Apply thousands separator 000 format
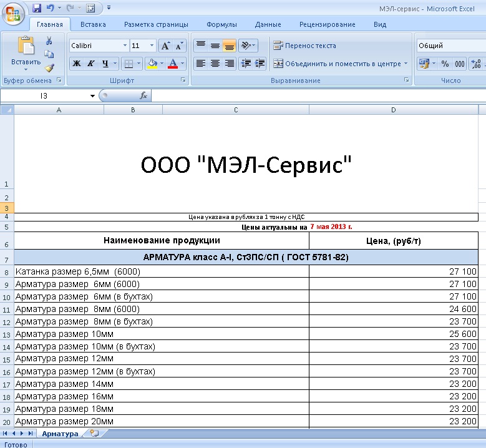Image resolution: width=486 pixels, height=448 pixels. tap(459, 64)
